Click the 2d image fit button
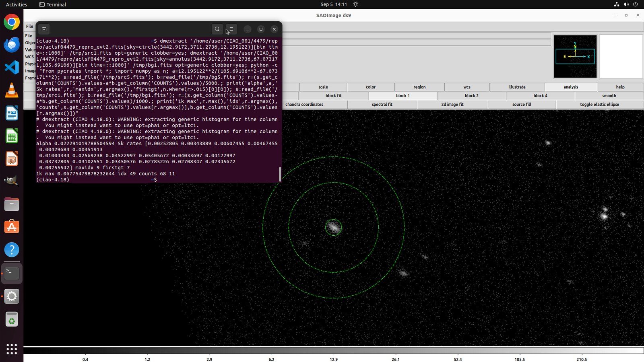 coord(452,105)
